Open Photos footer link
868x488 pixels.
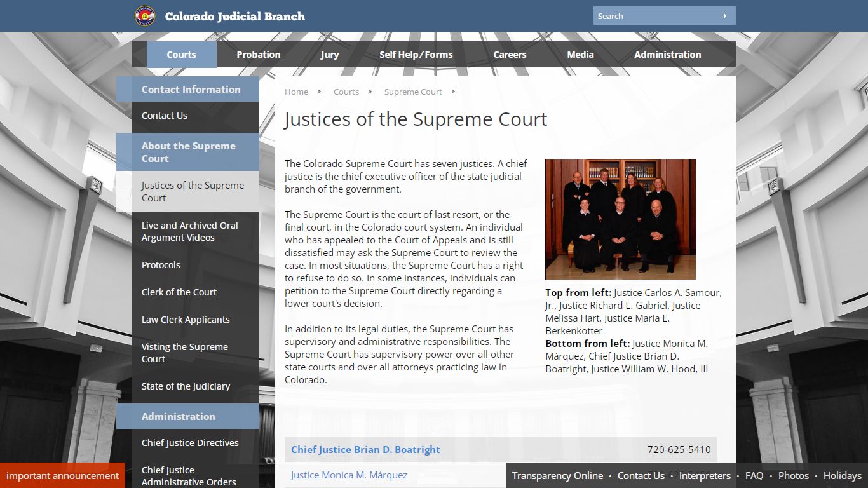click(794, 475)
